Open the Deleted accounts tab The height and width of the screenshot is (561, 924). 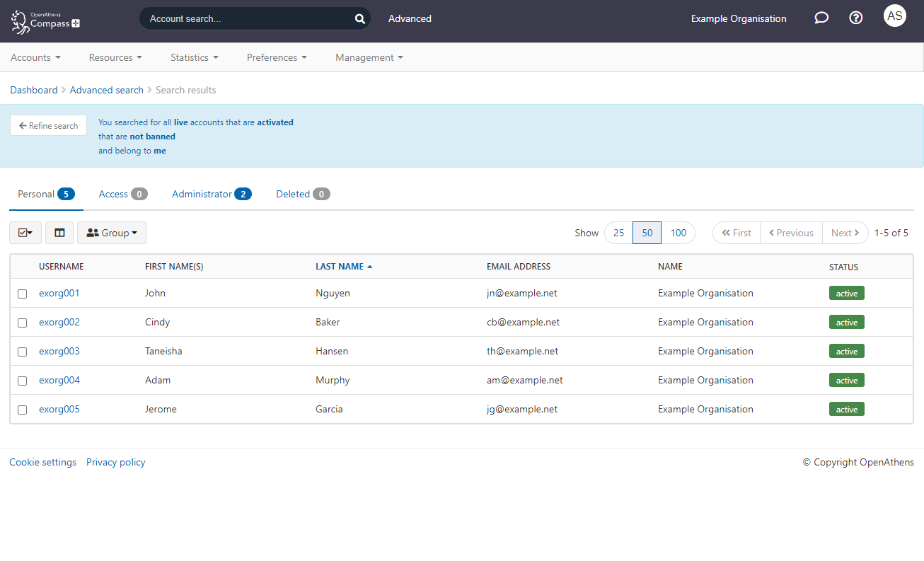pyautogui.click(x=302, y=193)
